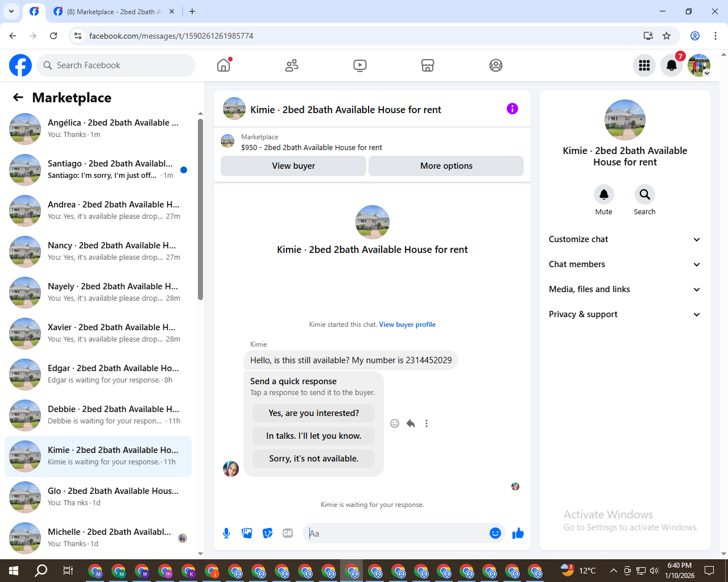This screenshot has width=728, height=582.
Task: Search in conversation magnifier icon
Action: 644,194
